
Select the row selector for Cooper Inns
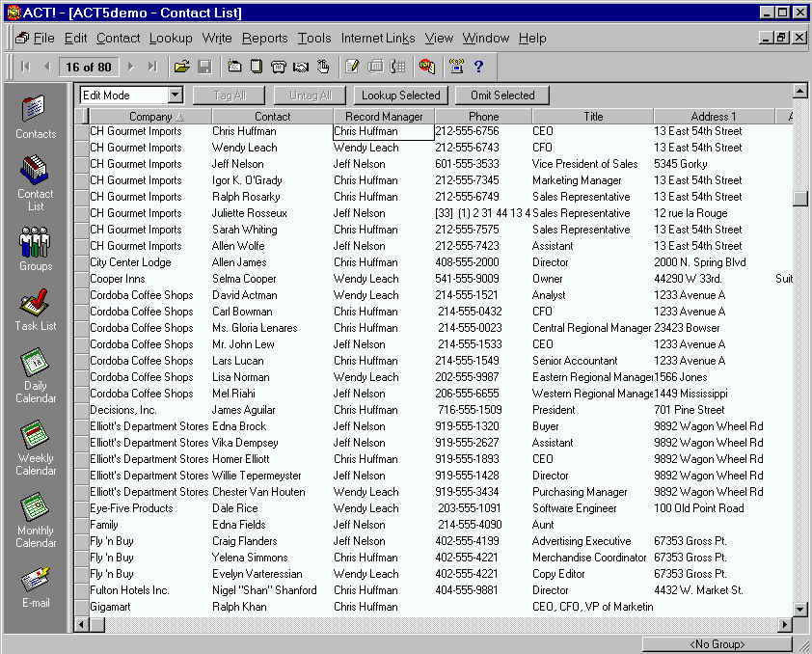point(81,279)
